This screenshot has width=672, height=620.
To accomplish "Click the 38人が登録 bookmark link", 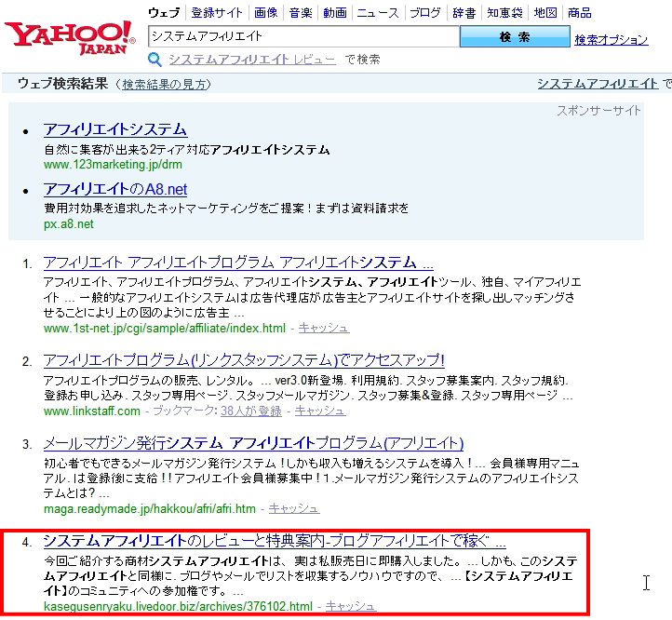I will click(x=251, y=411).
